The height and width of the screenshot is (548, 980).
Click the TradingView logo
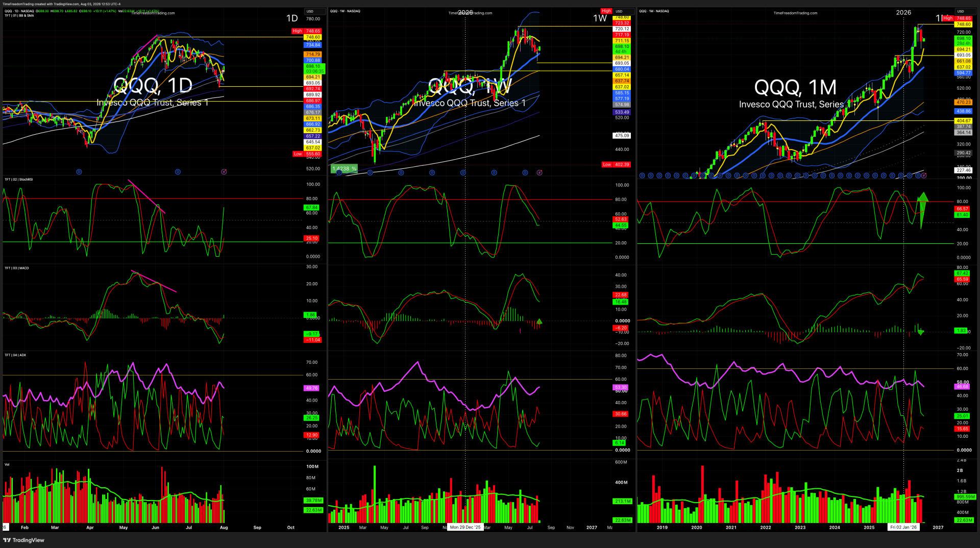[x=24, y=540]
